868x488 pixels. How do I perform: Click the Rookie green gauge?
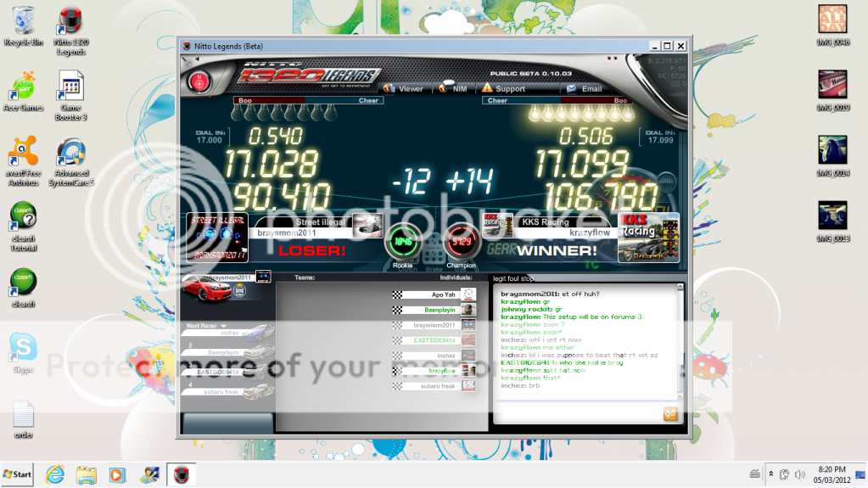[x=403, y=241]
